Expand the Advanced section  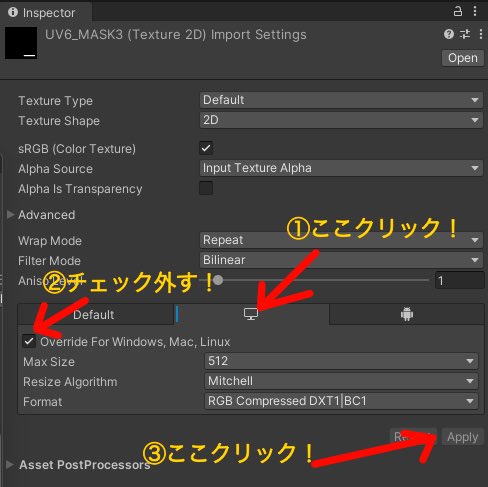pyautogui.click(x=11, y=215)
